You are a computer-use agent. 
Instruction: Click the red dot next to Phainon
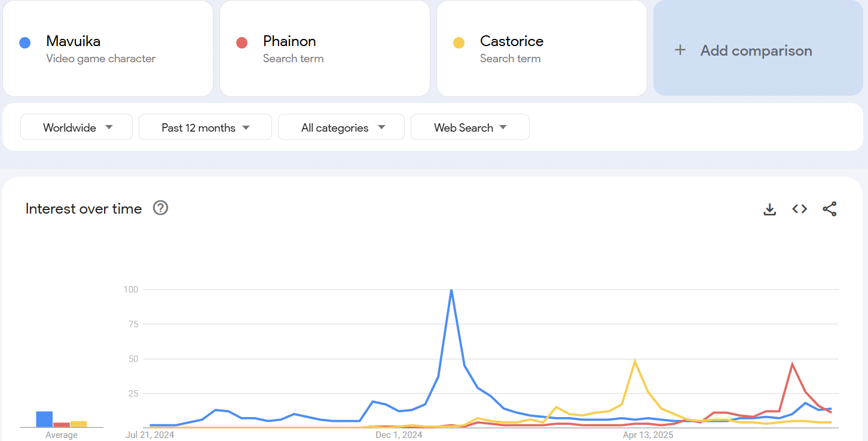[x=242, y=43]
